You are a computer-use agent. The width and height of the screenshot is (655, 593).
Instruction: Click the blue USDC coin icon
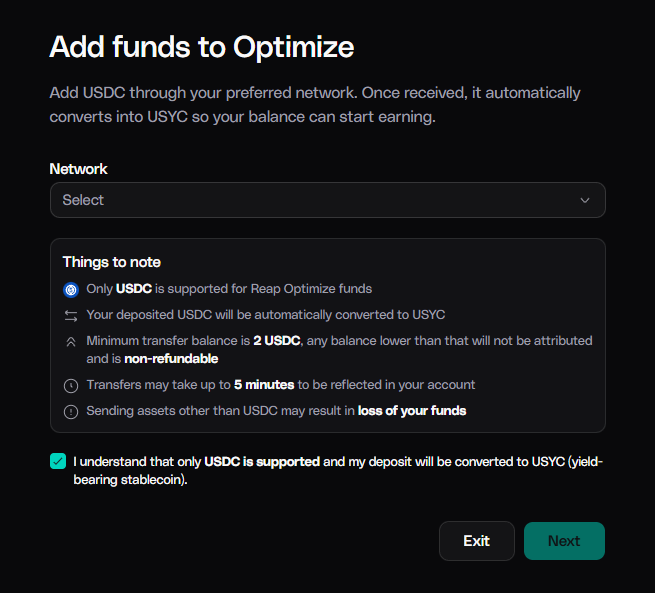click(71, 289)
